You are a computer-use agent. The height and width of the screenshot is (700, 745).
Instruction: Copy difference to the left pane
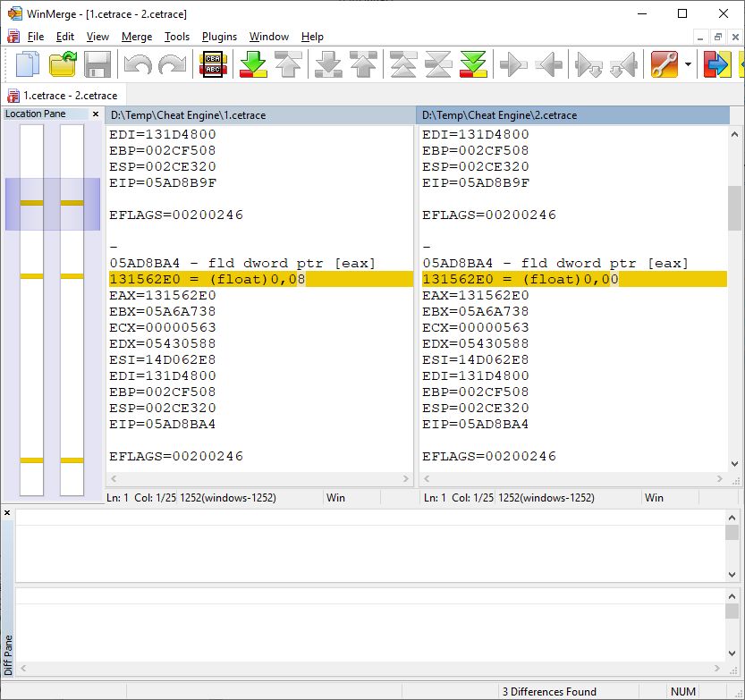548,63
